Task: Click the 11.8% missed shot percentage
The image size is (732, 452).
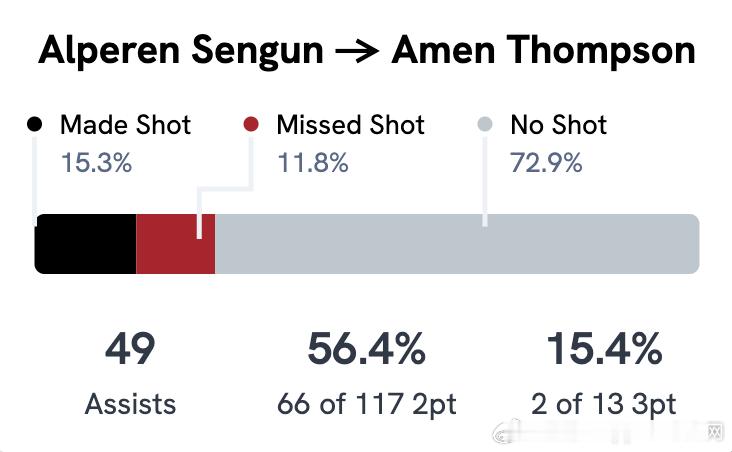Action: coord(312,162)
